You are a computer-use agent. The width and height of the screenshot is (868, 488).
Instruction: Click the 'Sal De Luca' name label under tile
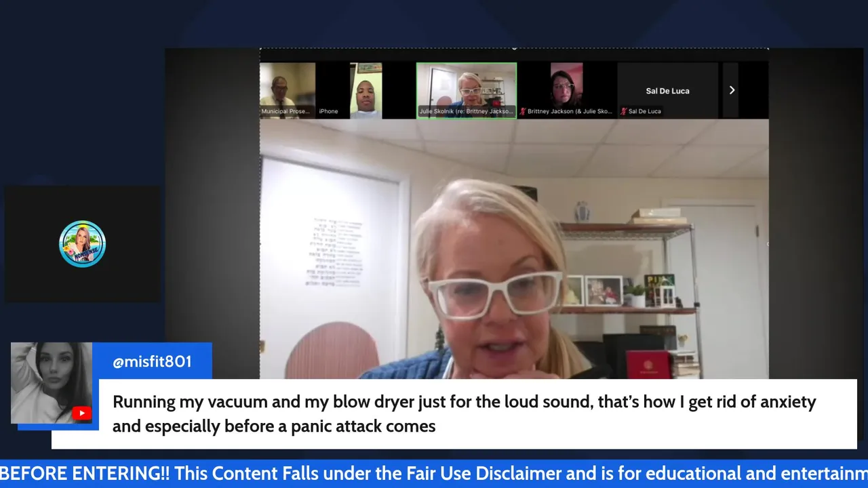pyautogui.click(x=644, y=111)
